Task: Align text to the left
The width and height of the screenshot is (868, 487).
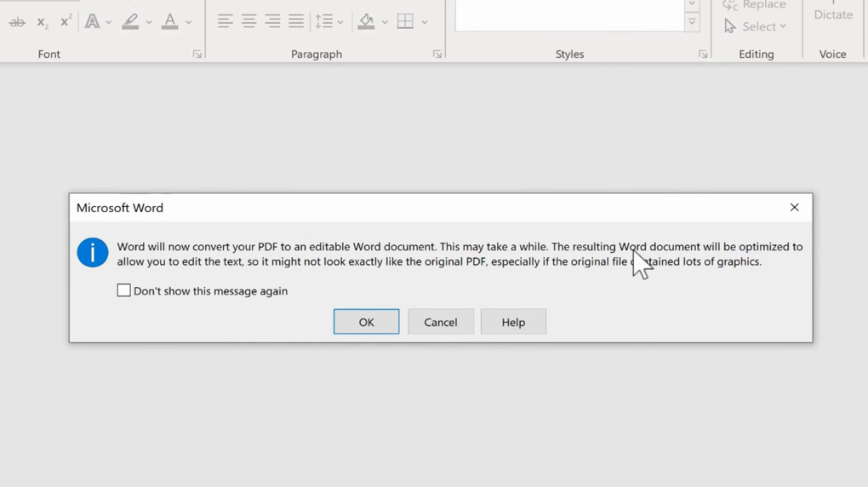Action: coord(225,22)
